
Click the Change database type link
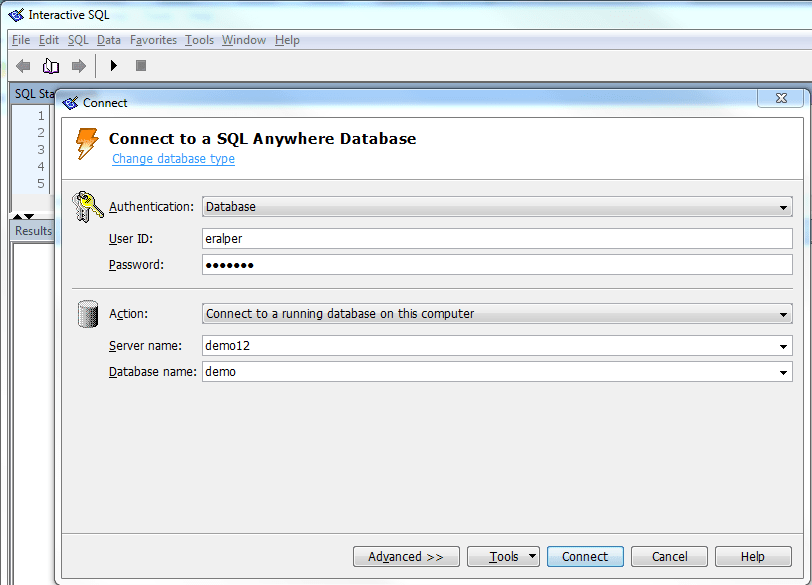point(173,158)
